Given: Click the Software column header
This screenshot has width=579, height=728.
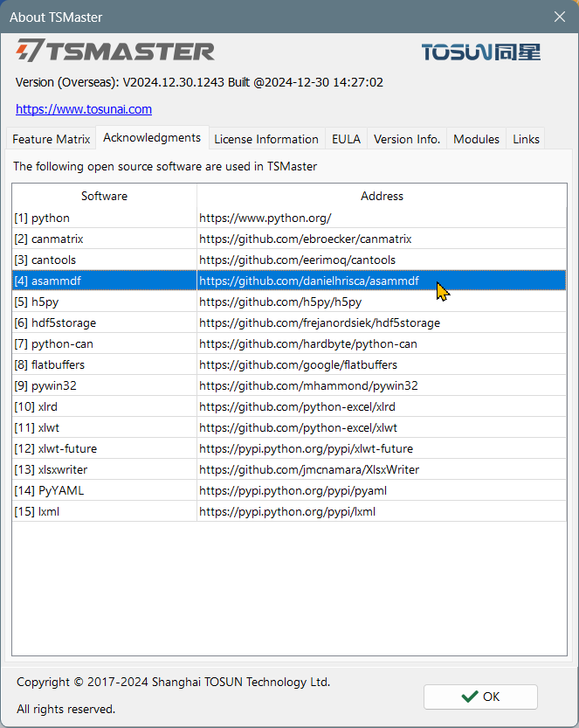Looking at the screenshot, I should pyautogui.click(x=105, y=196).
